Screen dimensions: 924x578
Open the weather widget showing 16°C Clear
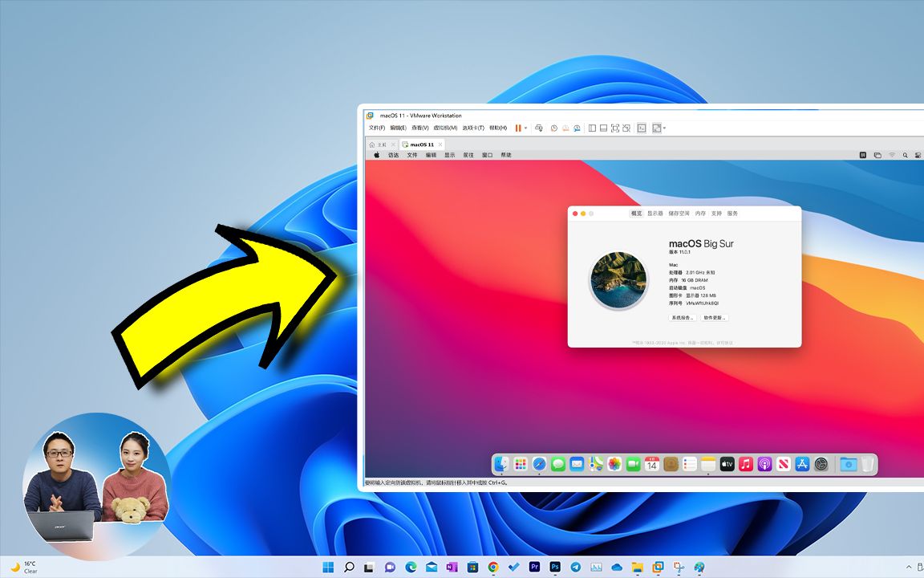(24, 567)
